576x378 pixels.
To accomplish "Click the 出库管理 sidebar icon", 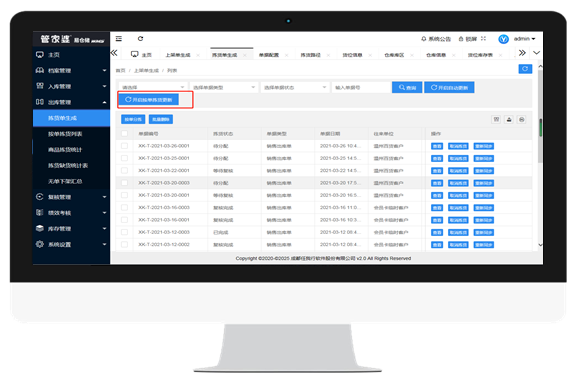I will tap(40, 102).
